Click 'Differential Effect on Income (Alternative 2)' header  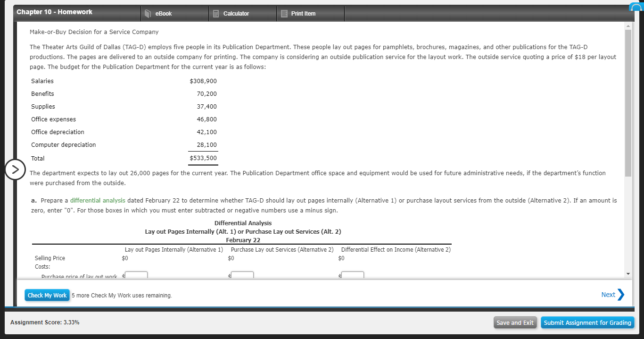[x=396, y=250]
